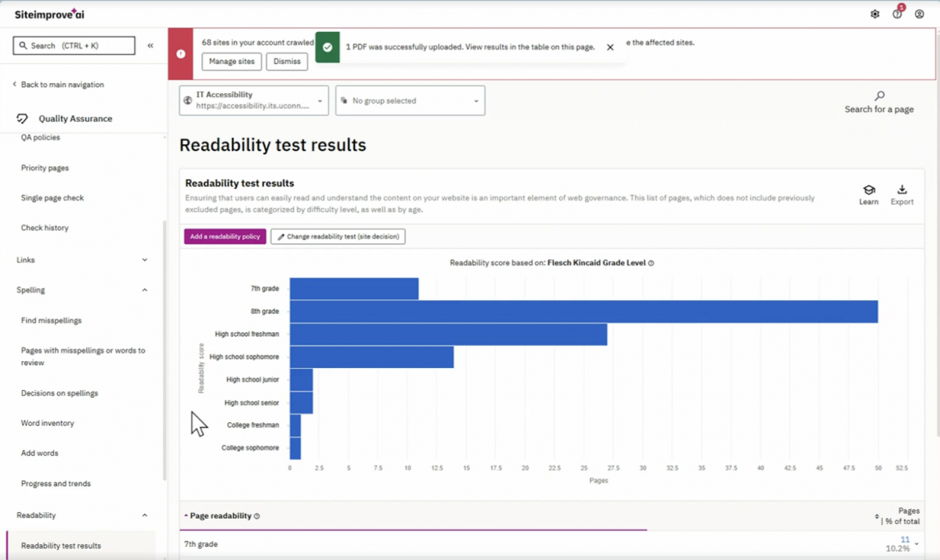Image resolution: width=940 pixels, height=560 pixels.
Task: Open Progress and trends
Action: (56, 484)
